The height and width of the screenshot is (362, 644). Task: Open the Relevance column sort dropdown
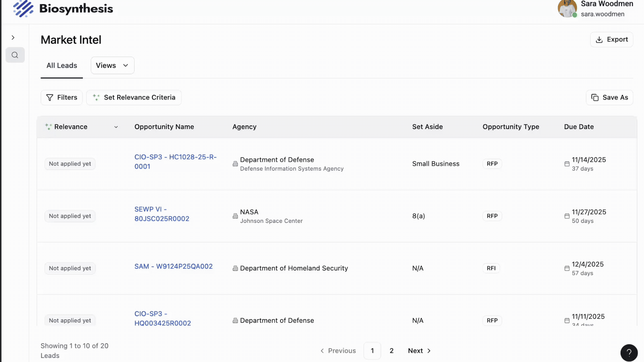tap(116, 127)
